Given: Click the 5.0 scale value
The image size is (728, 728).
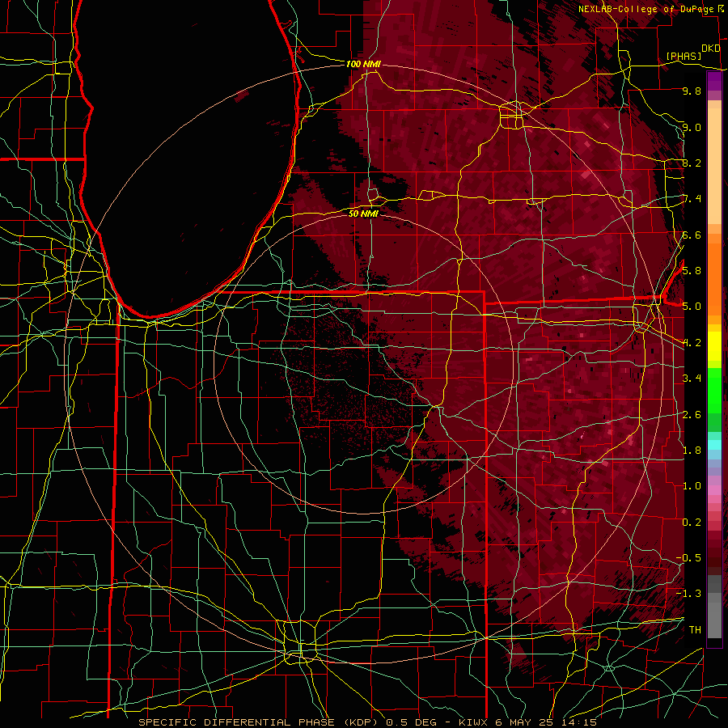Looking at the screenshot, I should (692, 307).
